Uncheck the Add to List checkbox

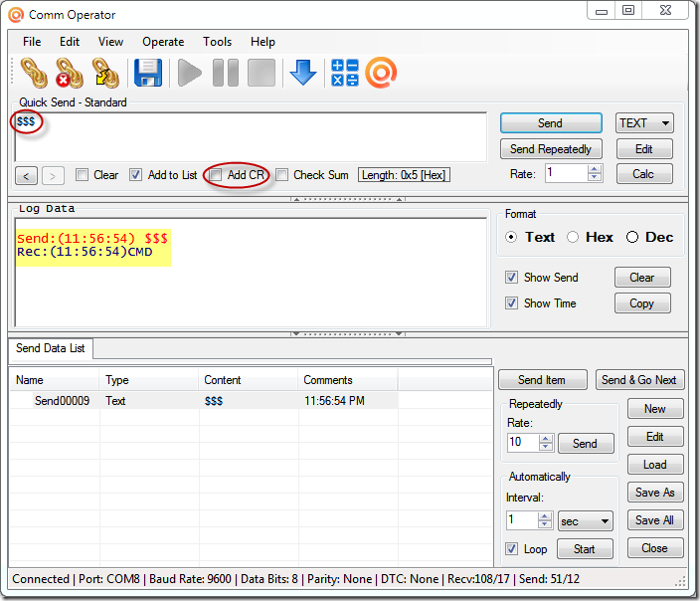tap(135, 175)
